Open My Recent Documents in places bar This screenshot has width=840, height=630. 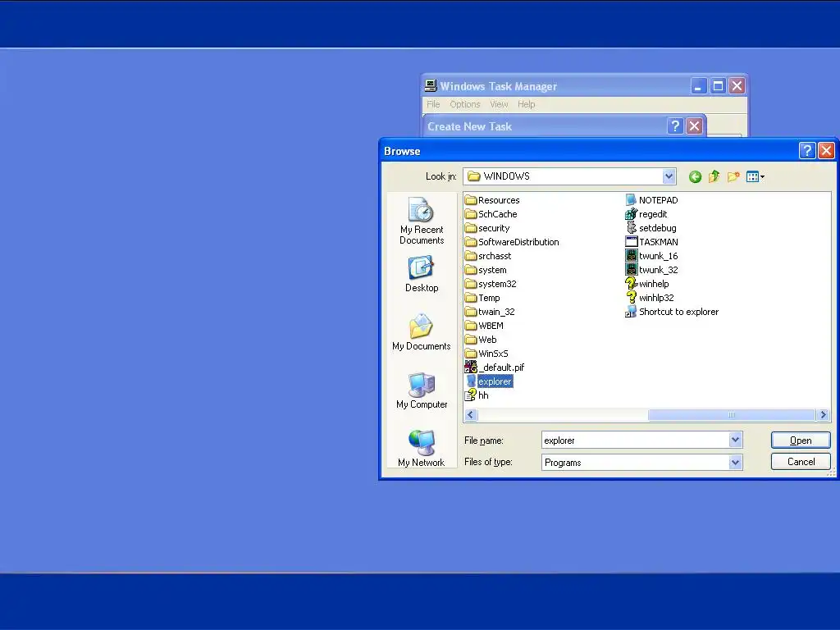tap(422, 221)
